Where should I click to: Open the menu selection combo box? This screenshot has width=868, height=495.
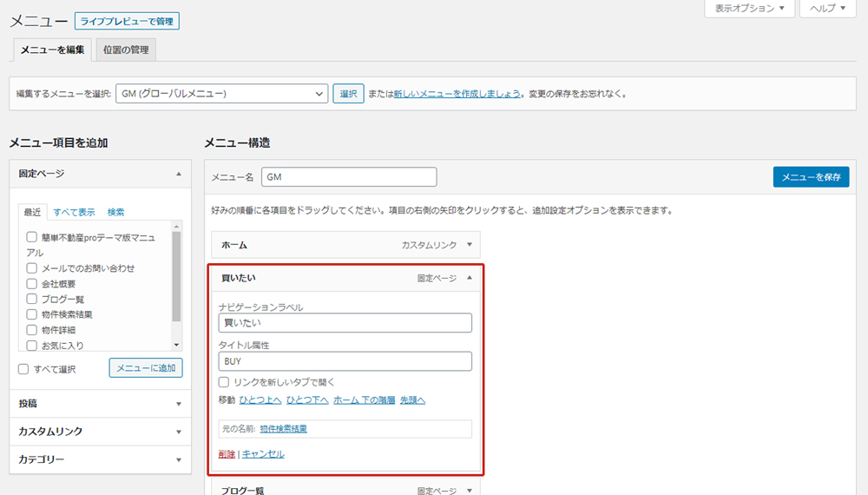(x=221, y=94)
